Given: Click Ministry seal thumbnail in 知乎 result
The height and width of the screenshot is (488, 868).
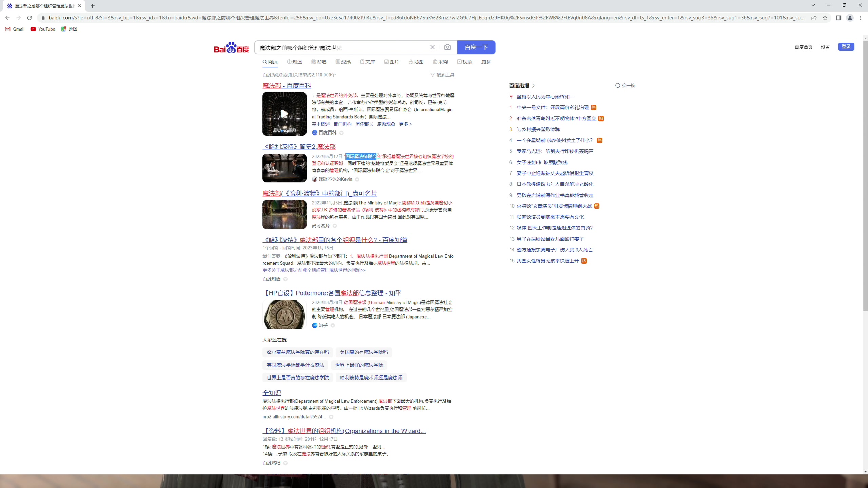Looking at the screenshot, I should (x=284, y=314).
